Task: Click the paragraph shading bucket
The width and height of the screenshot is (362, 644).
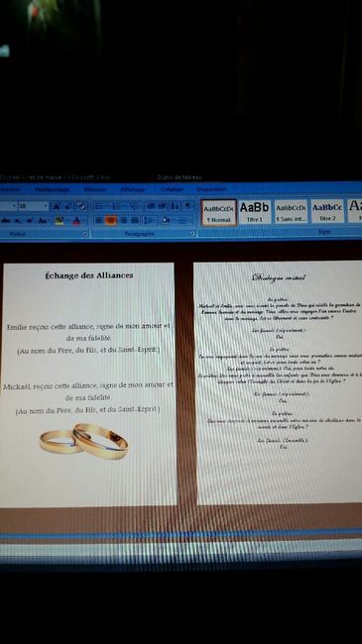Action: [166, 220]
